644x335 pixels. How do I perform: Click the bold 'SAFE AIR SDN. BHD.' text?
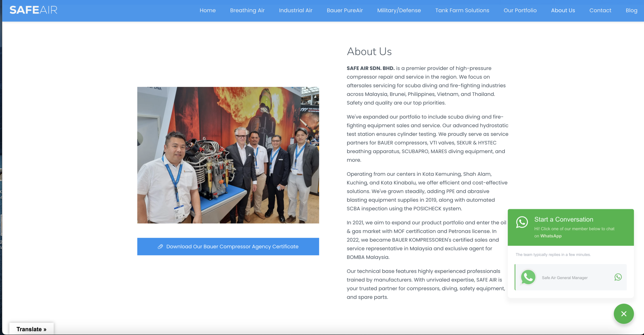(371, 68)
